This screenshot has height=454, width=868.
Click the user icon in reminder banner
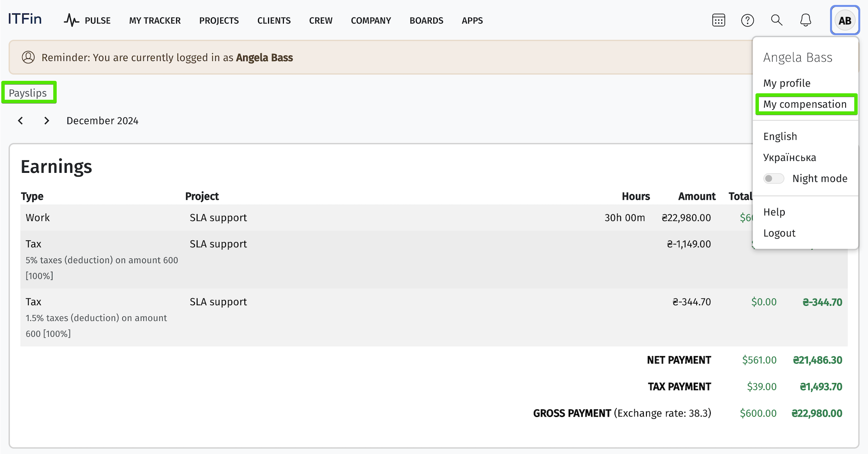point(28,57)
